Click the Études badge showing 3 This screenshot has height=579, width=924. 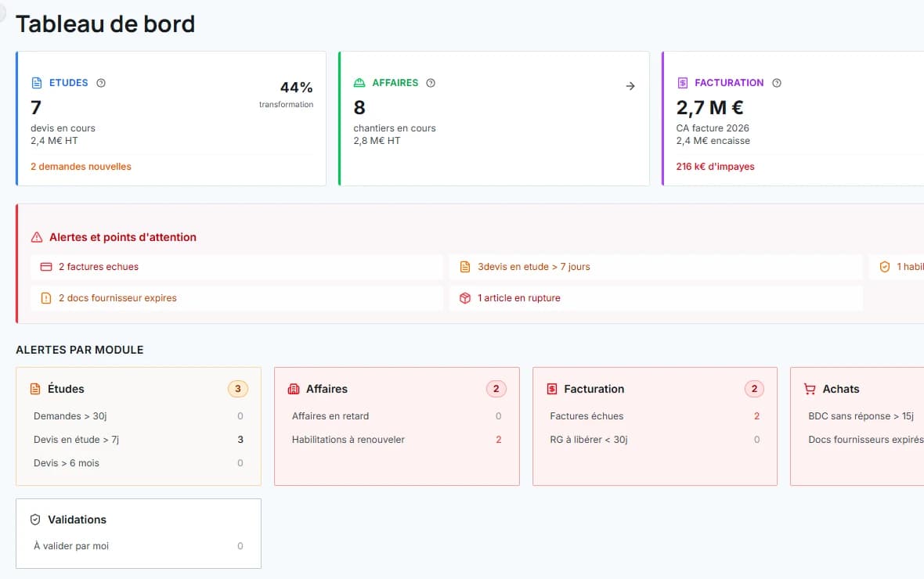238,389
